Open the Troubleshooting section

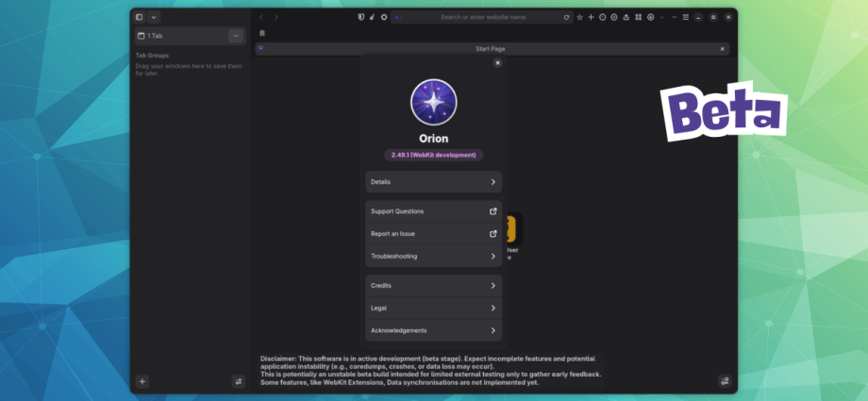[433, 256]
